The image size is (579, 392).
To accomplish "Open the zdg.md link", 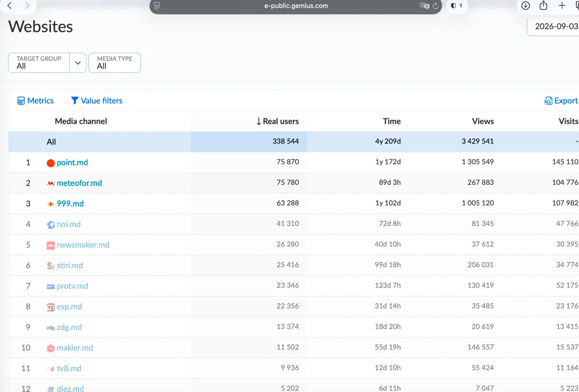I will coord(69,327).
